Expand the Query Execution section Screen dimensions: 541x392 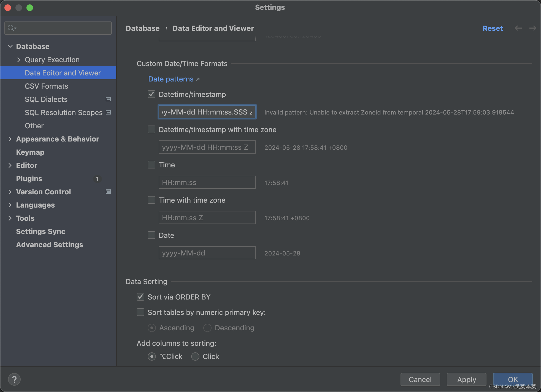(19, 59)
